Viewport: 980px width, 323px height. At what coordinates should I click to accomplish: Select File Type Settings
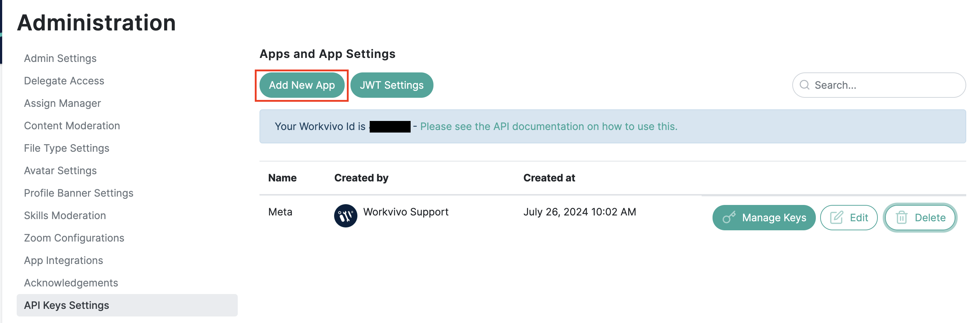[67, 148]
